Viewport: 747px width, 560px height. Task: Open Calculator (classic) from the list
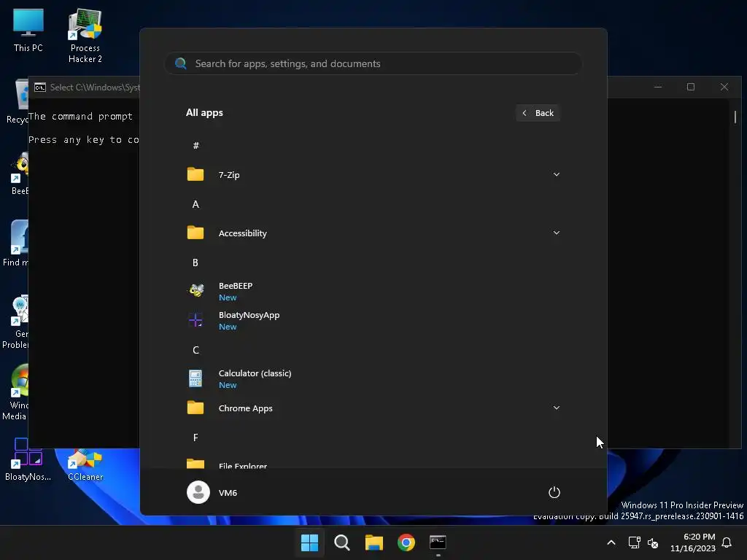[x=373, y=379]
